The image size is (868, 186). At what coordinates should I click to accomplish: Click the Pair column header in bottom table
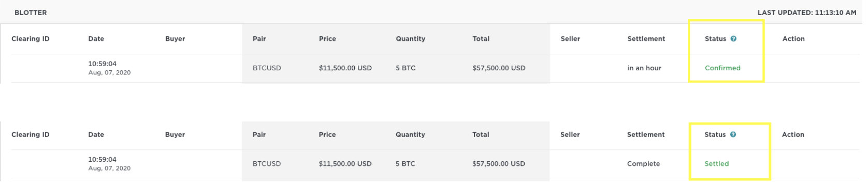(x=259, y=134)
